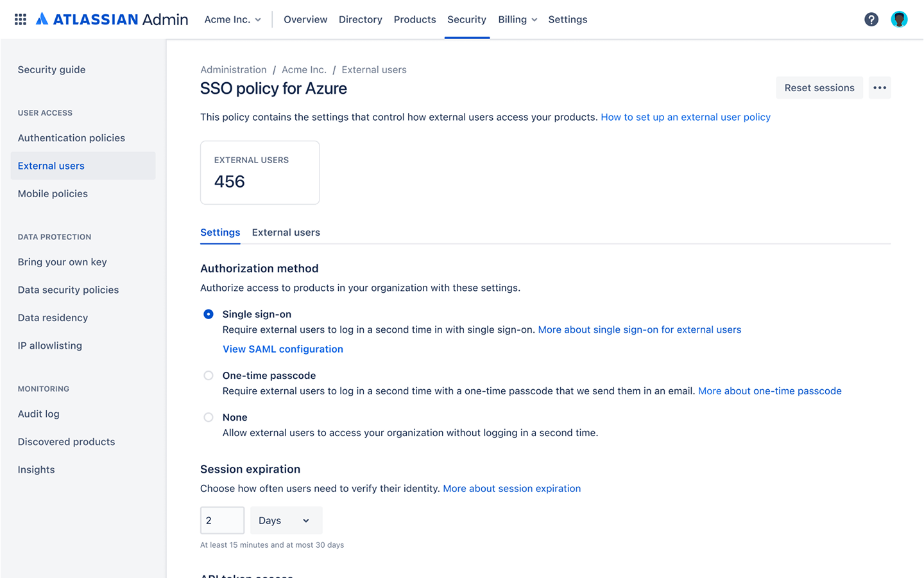924x578 pixels.
Task: Select the One-time passcode radio button
Action: pyautogui.click(x=209, y=376)
